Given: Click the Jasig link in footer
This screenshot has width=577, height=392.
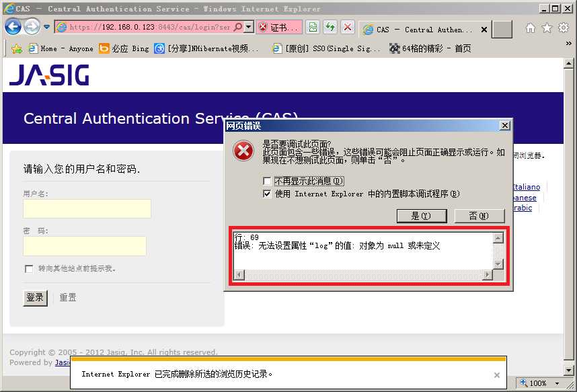Looking at the screenshot, I should coord(63,362).
